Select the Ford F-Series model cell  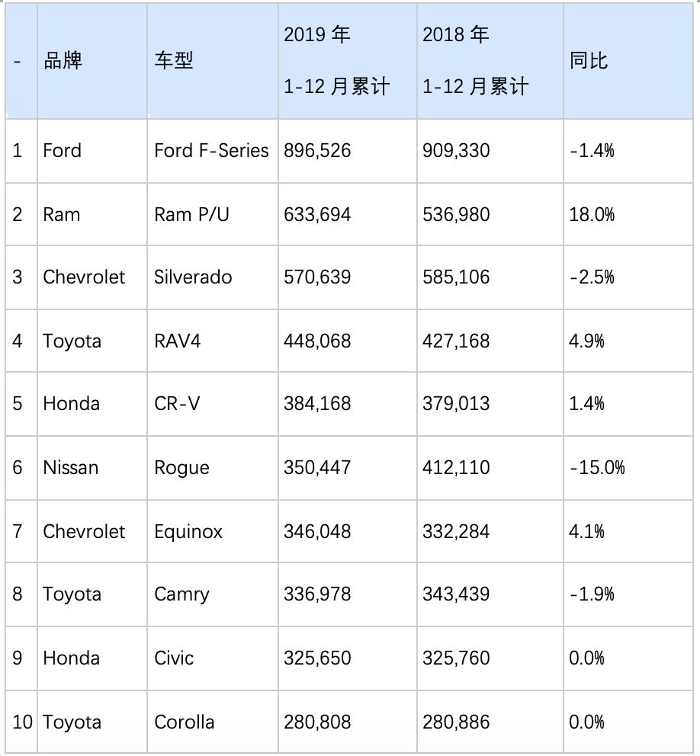(x=211, y=150)
